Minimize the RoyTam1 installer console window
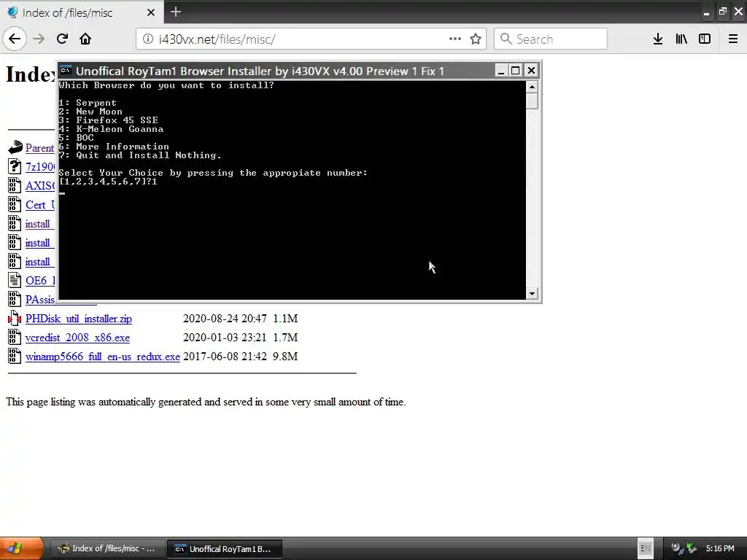This screenshot has width=747, height=560. [x=500, y=71]
